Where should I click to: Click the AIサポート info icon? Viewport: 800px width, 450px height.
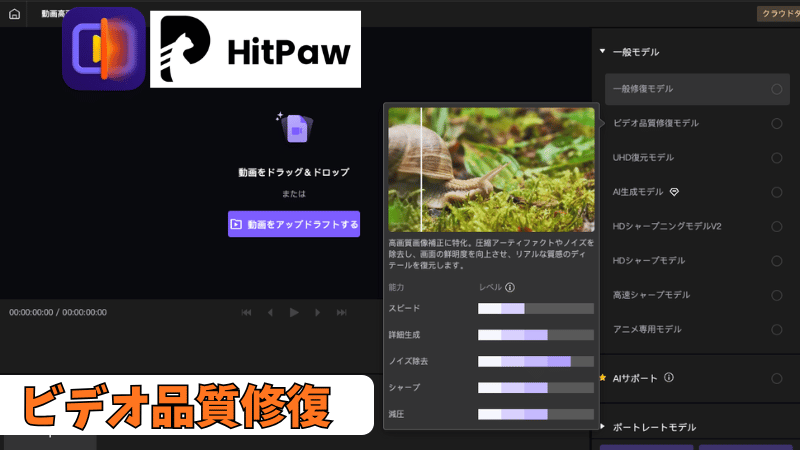[x=669, y=378]
